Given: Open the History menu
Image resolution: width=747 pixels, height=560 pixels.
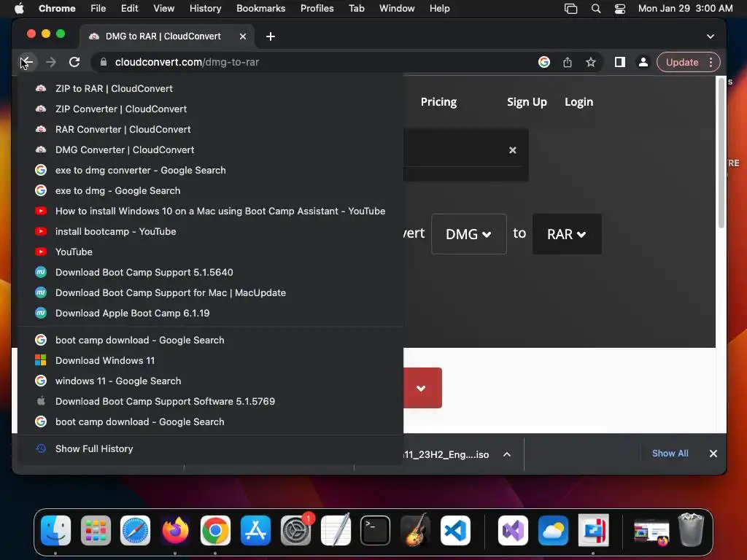Looking at the screenshot, I should coord(205,9).
